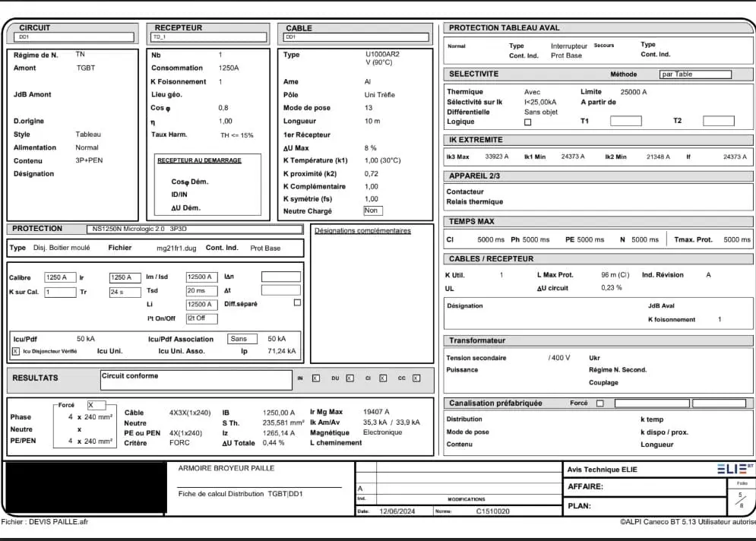Select the TEMPS MAX section header
This screenshot has height=541, width=756.
598,221
